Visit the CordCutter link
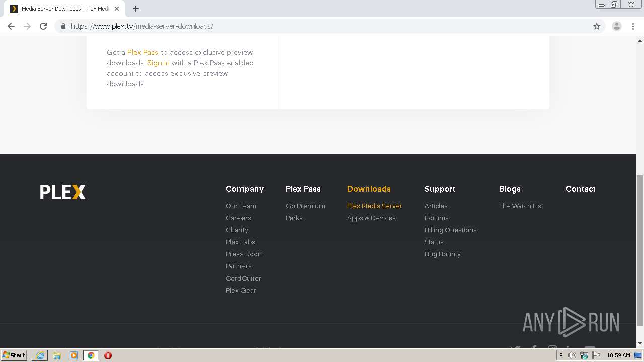The width and height of the screenshot is (644, 362). pos(244,278)
